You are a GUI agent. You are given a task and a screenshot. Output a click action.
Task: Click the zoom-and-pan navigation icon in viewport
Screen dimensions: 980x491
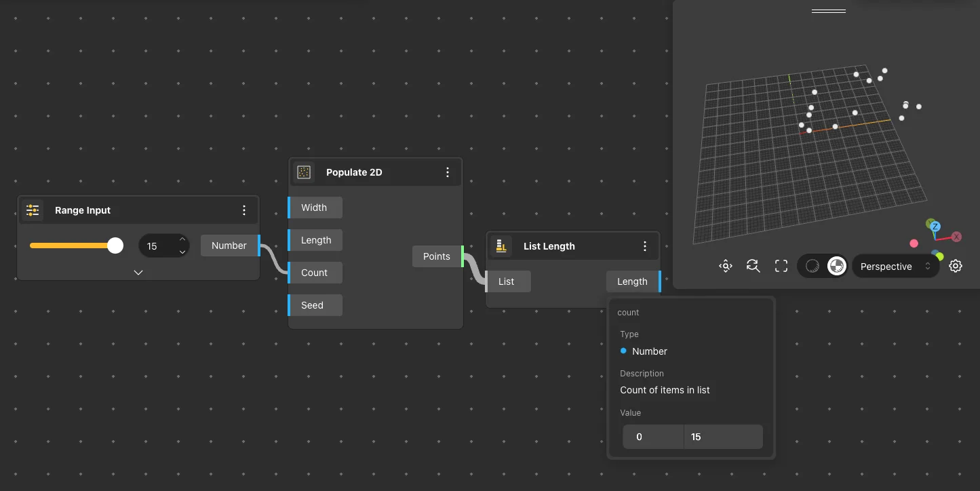726,267
